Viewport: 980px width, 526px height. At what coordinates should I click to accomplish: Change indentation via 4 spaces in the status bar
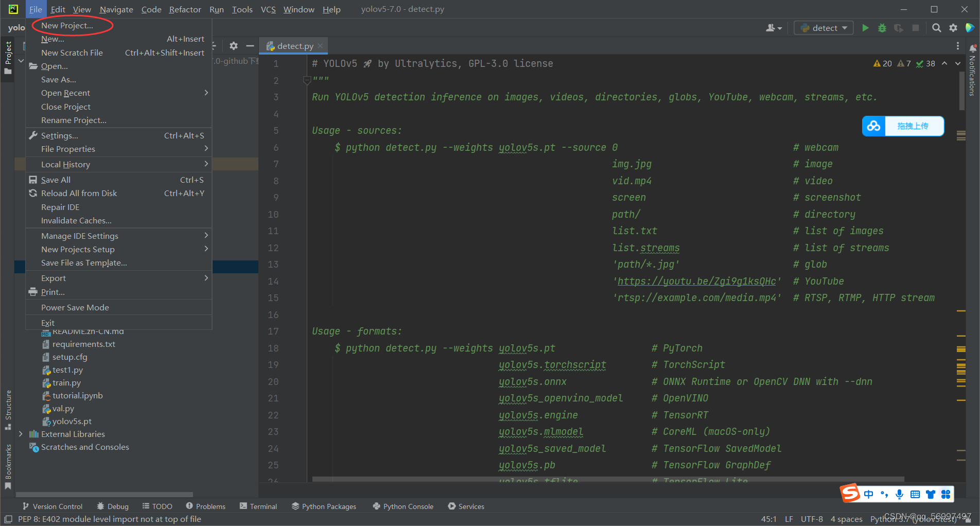tap(846, 519)
